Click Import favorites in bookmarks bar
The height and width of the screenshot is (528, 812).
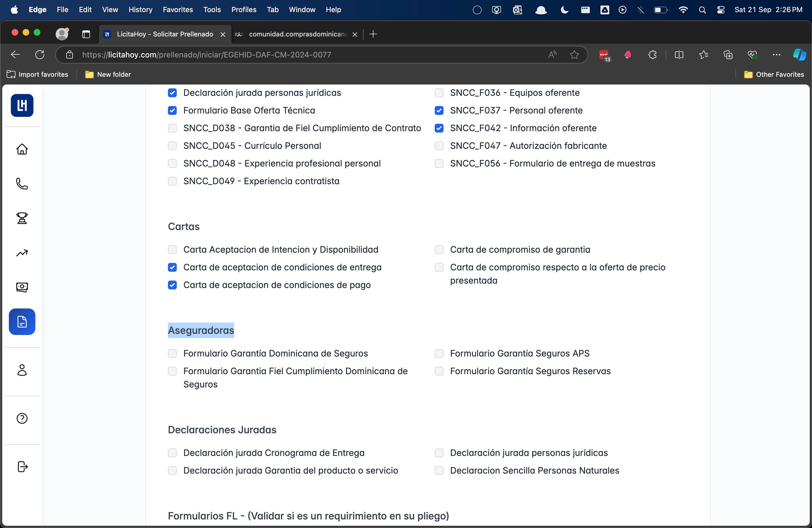[x=38, y=74]
